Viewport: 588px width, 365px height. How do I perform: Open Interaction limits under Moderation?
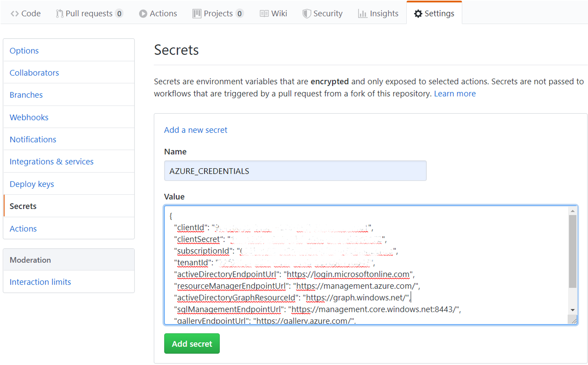69,282
